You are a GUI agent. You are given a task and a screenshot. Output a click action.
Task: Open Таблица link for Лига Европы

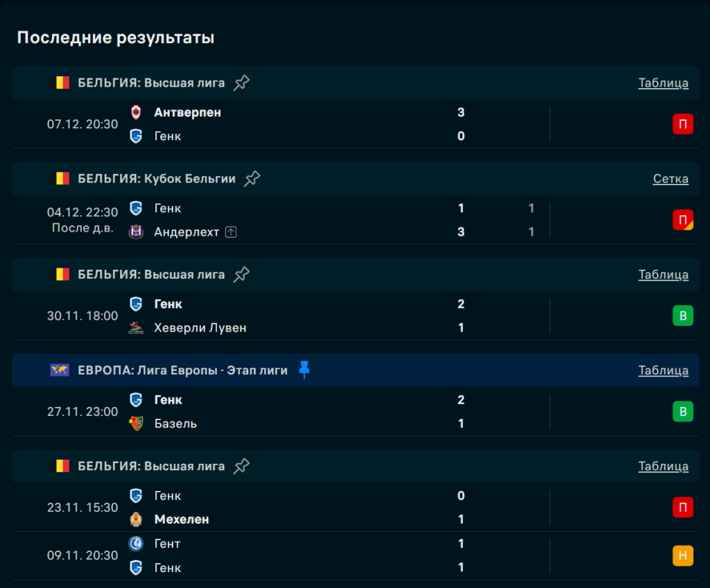coord(663,370)
